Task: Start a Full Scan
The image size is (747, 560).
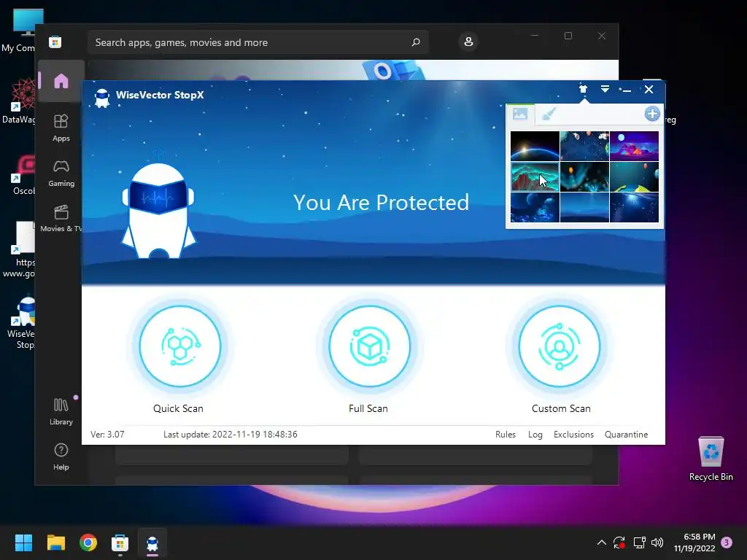Action: [369, 346]
